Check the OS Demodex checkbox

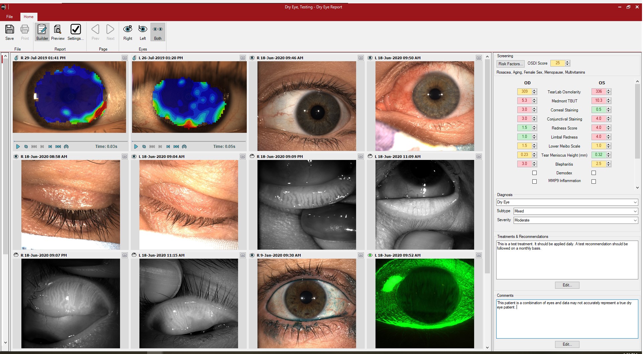(x=594, y=173)
